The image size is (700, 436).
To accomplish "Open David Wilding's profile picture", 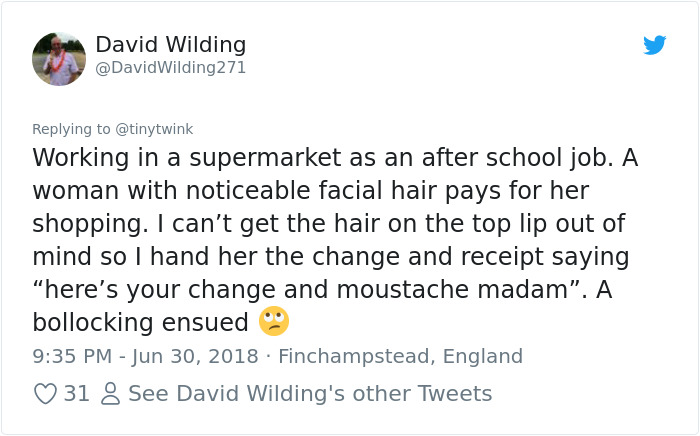I will (59, 58).
